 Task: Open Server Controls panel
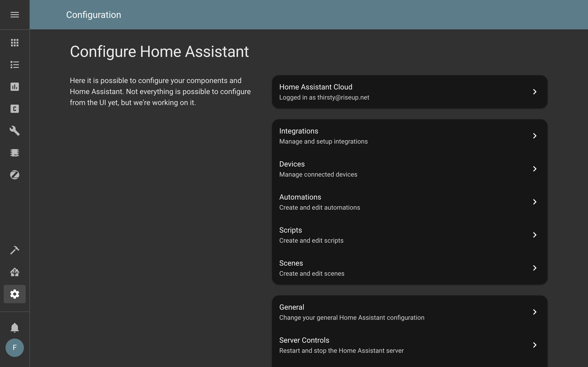(x=409, y=345)
